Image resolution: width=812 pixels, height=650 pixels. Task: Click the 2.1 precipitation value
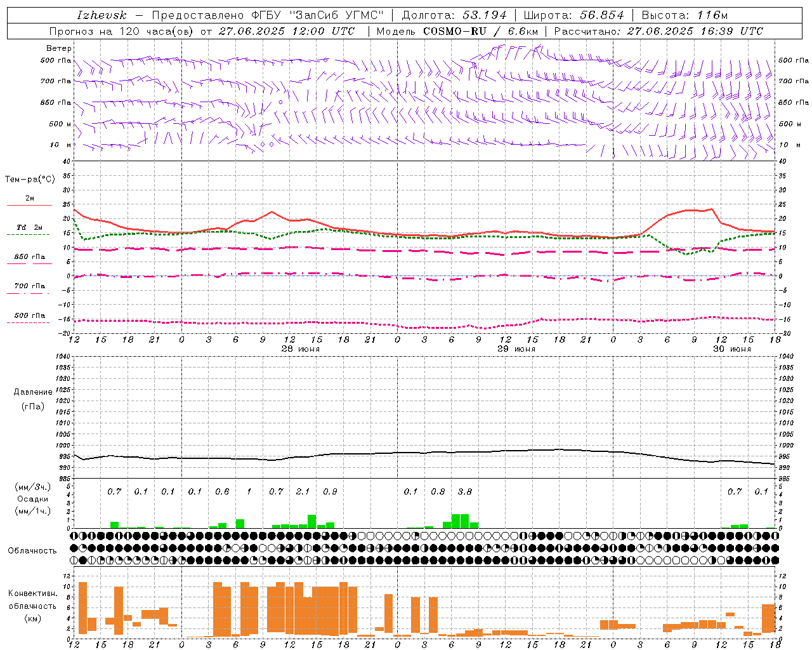303,491
